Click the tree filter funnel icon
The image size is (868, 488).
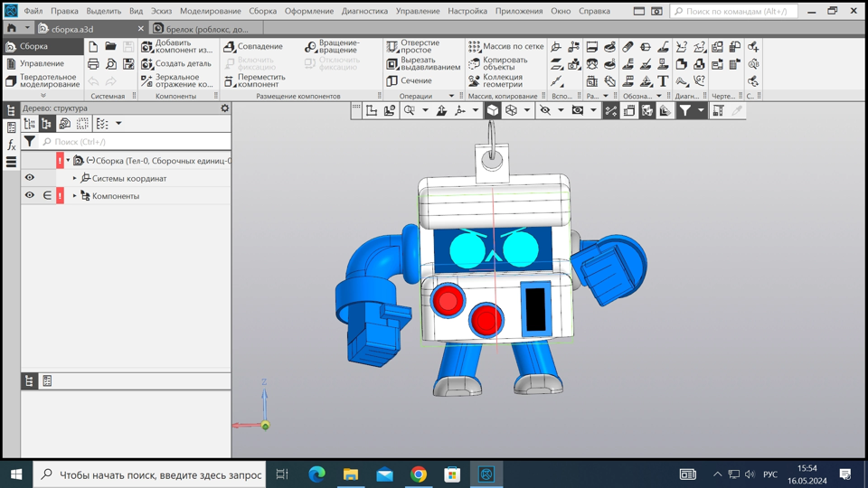coord(29,142)
